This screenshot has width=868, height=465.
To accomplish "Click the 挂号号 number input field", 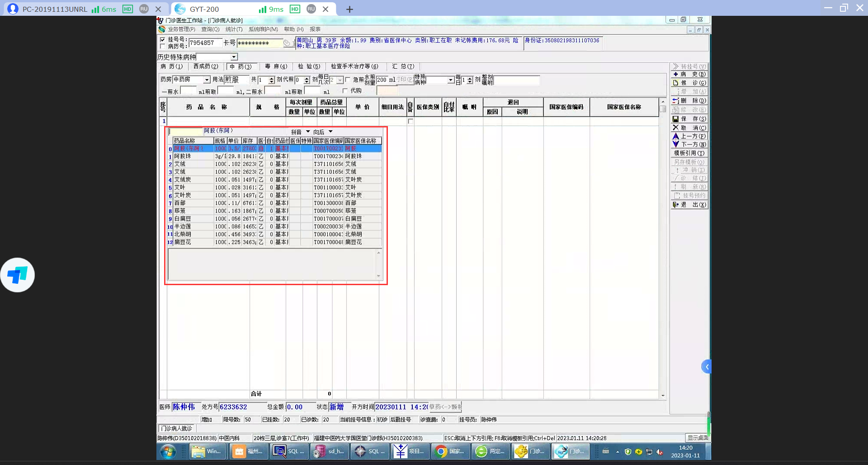I will tap(205, 43).
